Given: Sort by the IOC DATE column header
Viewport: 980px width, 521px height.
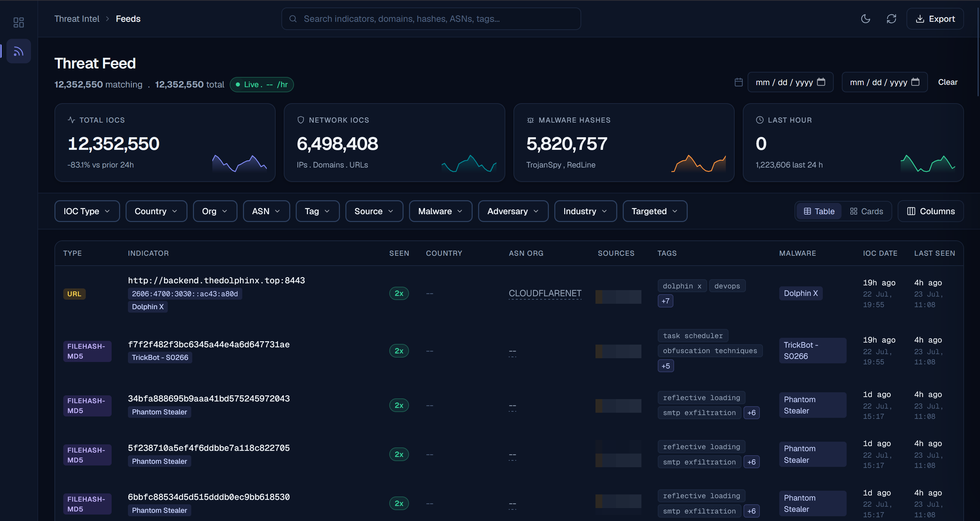Looking at the screenshot, I should tap(880, 253).
